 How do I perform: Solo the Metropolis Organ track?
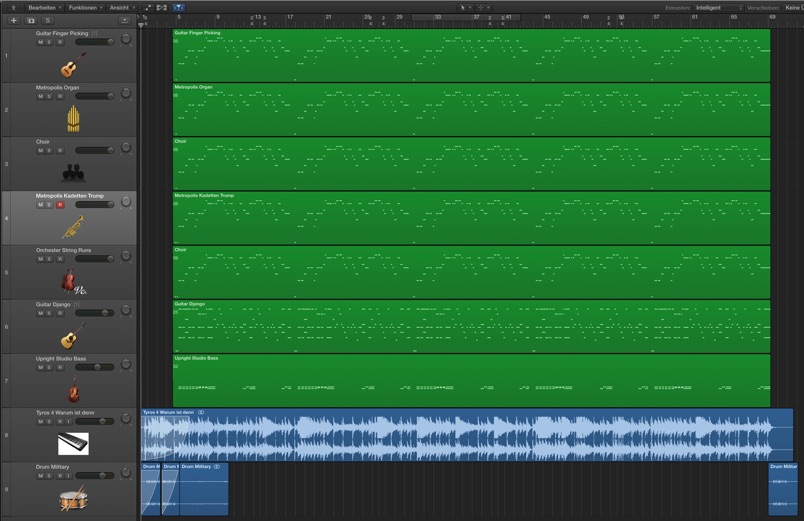50,96
